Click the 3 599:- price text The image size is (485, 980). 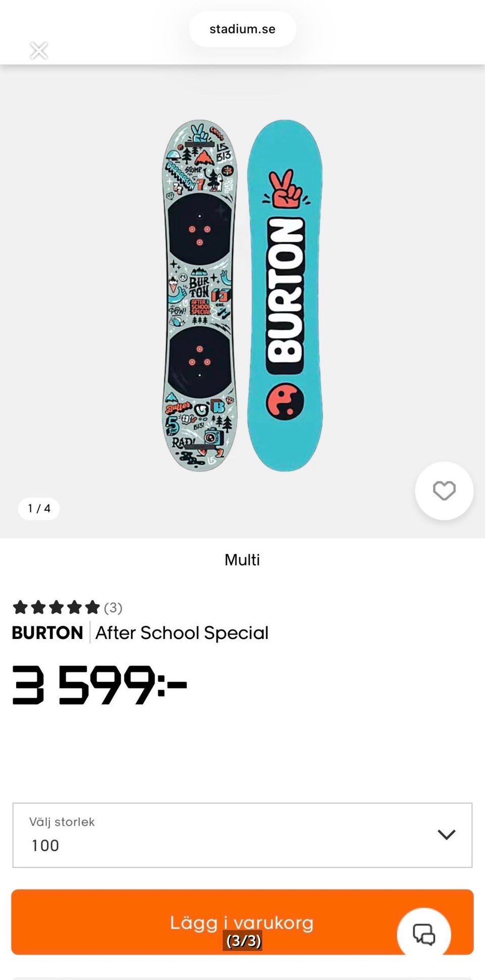pos(100,685)
